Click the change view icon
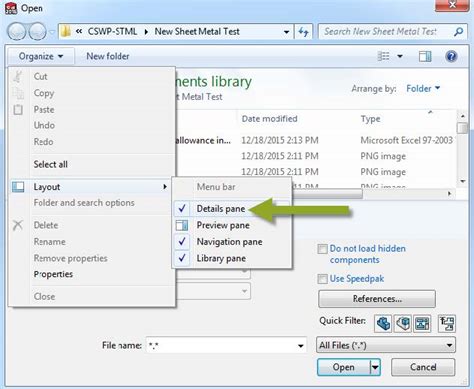The width and height of the screenshot is (474, 389). tap(383, 56)
